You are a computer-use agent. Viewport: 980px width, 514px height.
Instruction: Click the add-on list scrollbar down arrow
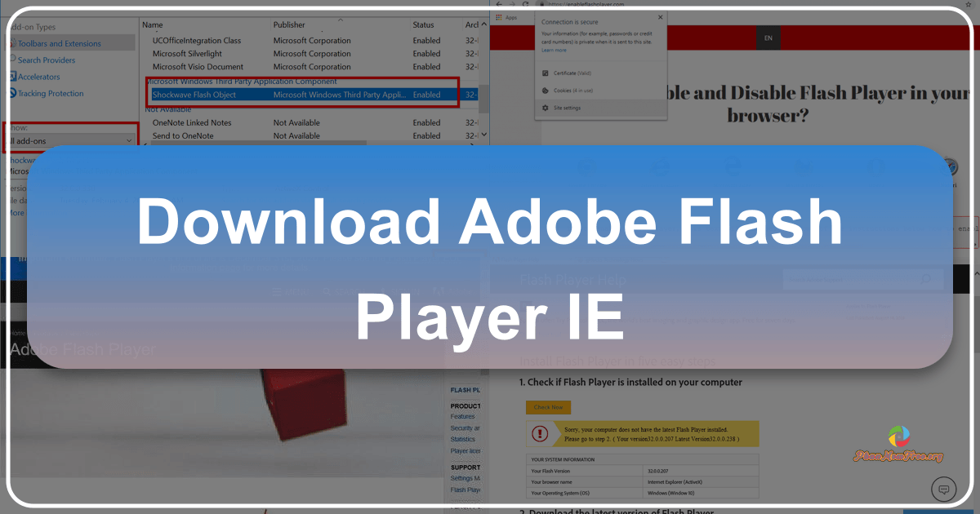click(x=483, y=135)
